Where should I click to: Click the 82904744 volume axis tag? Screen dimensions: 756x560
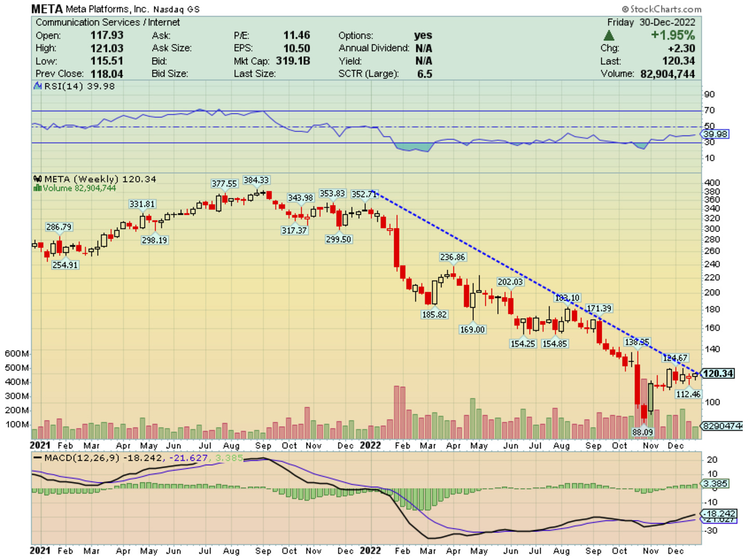pyautogui.click(x=723, y=426)
